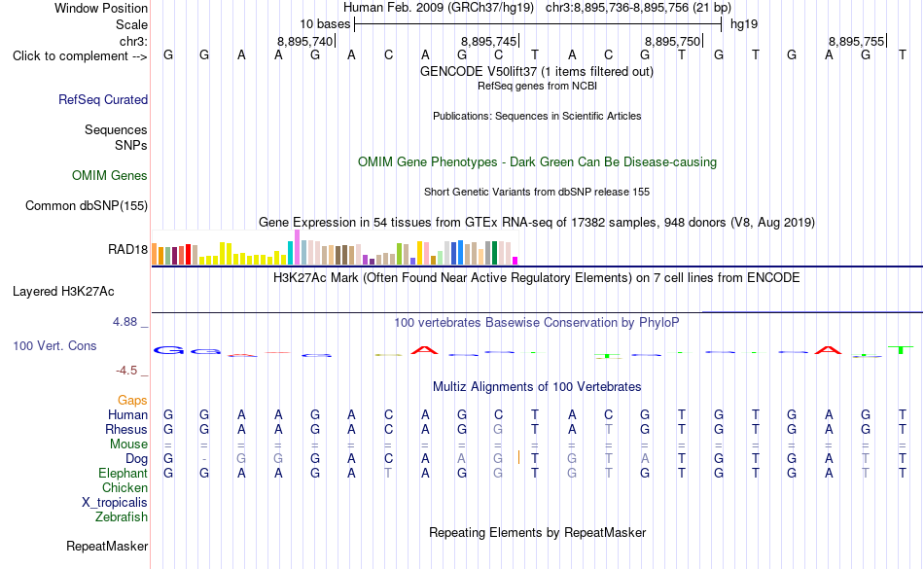Open the OMIM Genes track label
Viewport: 924px width, 569px height.
click(x=110, y=175)
